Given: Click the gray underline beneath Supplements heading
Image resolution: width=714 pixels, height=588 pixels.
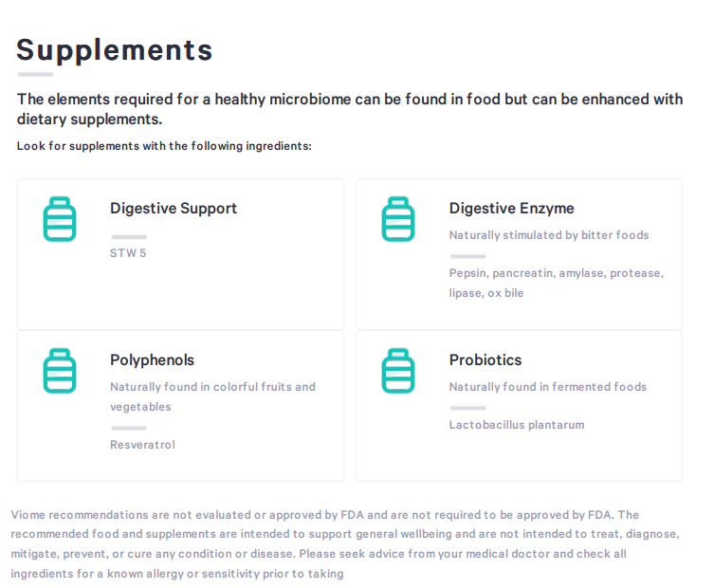Looking at the screenshot, I should pos(35,74).
